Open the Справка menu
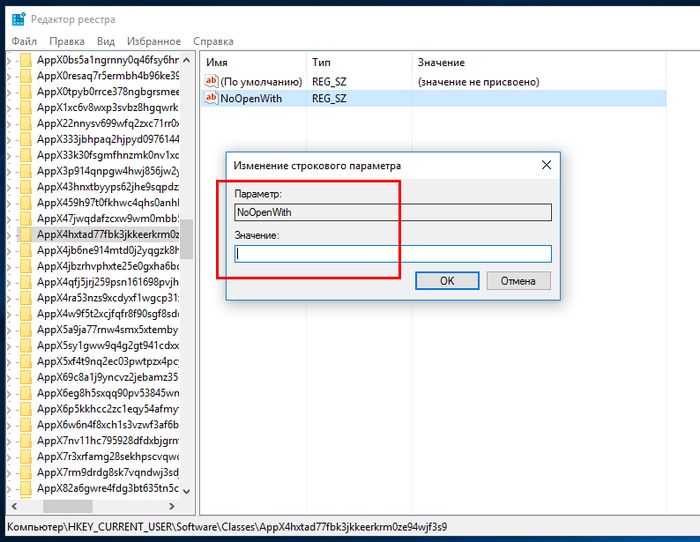The height and width of the screenshot is (542, 700). pos(213,42)
